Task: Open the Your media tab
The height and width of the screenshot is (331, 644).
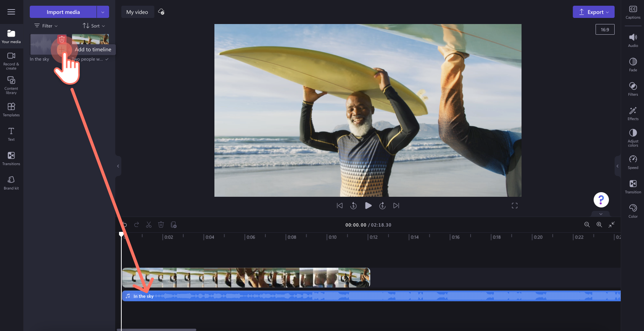Action: click(x=11, y=37)
